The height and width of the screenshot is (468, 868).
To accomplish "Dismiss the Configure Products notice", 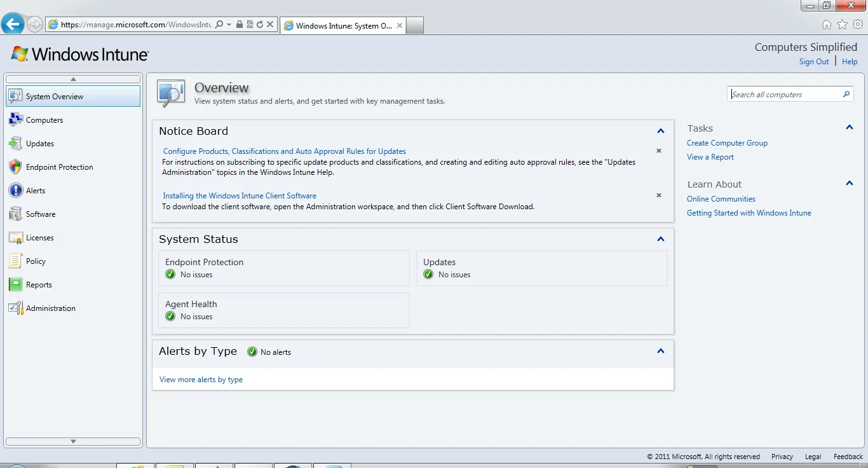I will 659,151.
